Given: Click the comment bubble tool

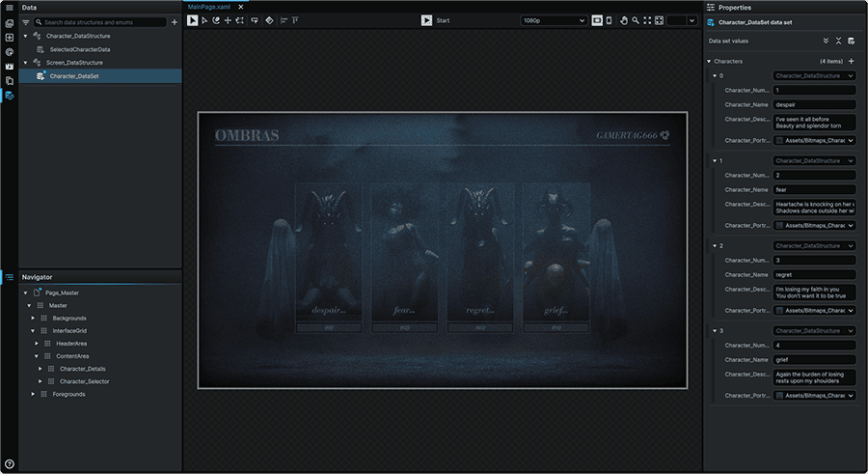Looking at the screenshot, I should 254,20.
